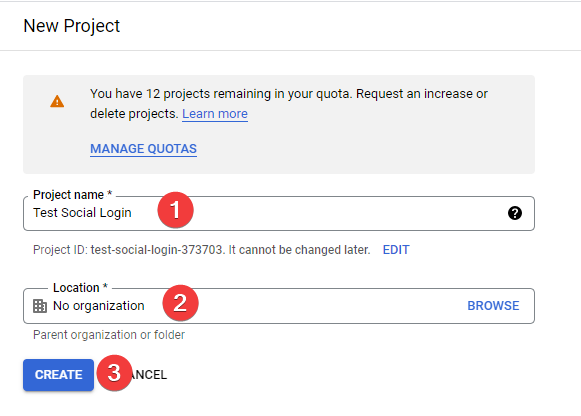581x416 pixels.
Task: Click the red circle marker numbered 1
Action: [x=175, y=210]
